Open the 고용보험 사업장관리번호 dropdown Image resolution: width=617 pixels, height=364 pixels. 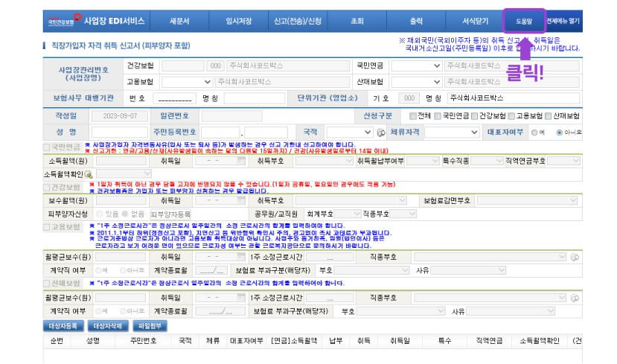(185, 81)
